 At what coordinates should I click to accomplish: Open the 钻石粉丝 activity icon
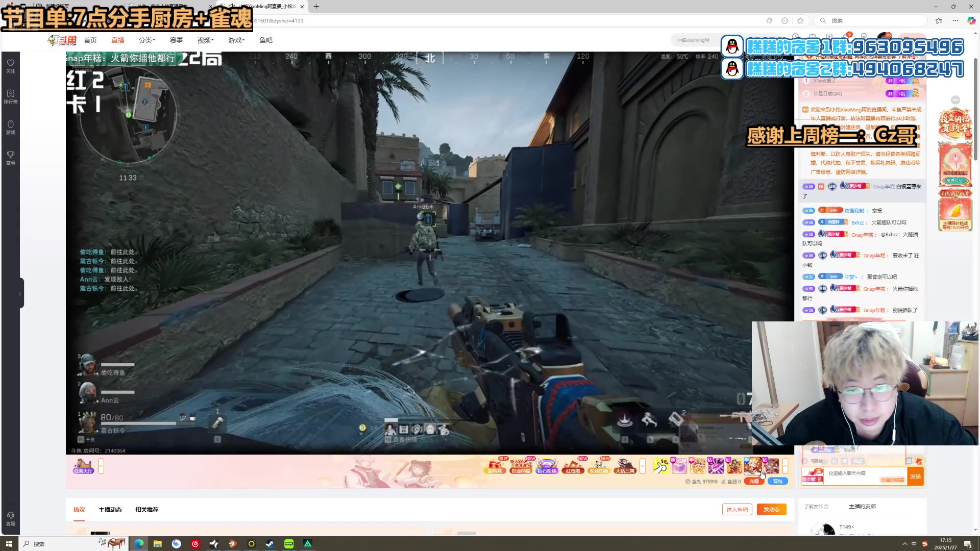[x=547, y=466]
